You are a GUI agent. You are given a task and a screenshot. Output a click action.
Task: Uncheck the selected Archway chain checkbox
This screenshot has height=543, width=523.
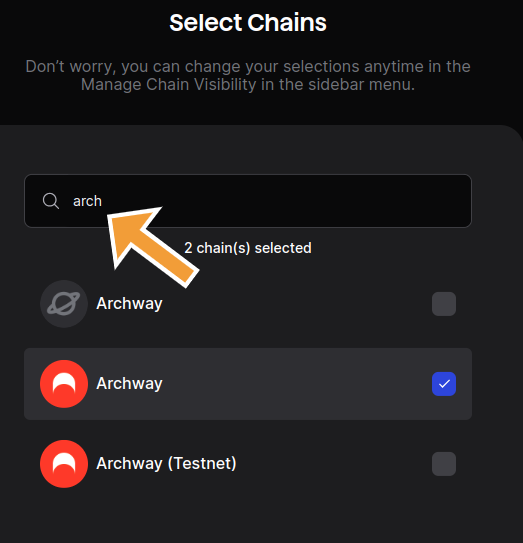tap(444, 384)
